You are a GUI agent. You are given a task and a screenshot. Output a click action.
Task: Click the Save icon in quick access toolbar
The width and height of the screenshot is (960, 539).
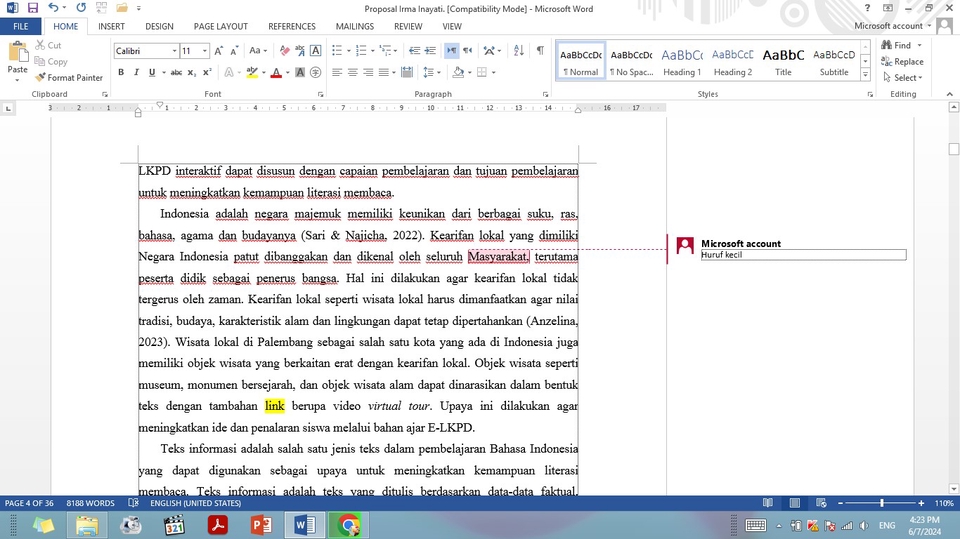coord(33,8)
